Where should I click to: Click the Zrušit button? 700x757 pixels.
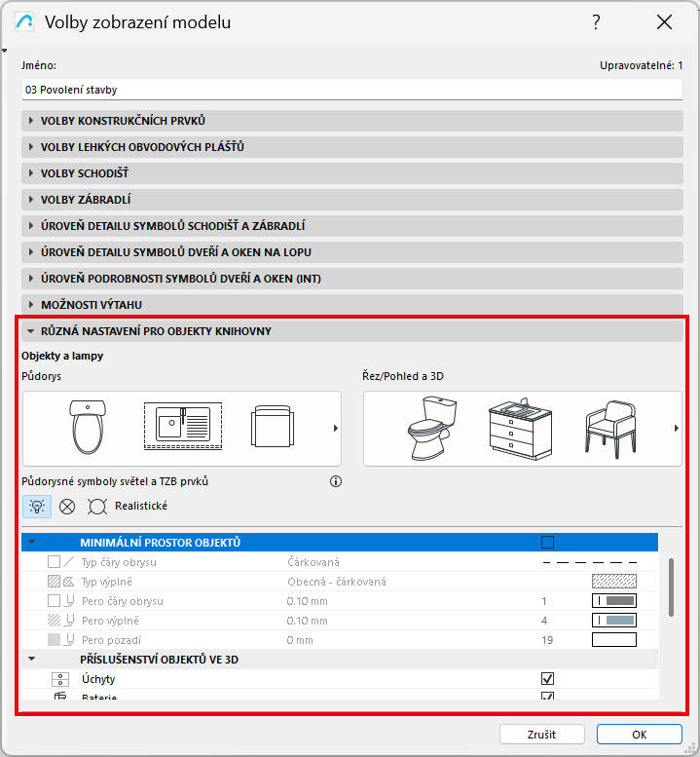click(x=541, y=735)
